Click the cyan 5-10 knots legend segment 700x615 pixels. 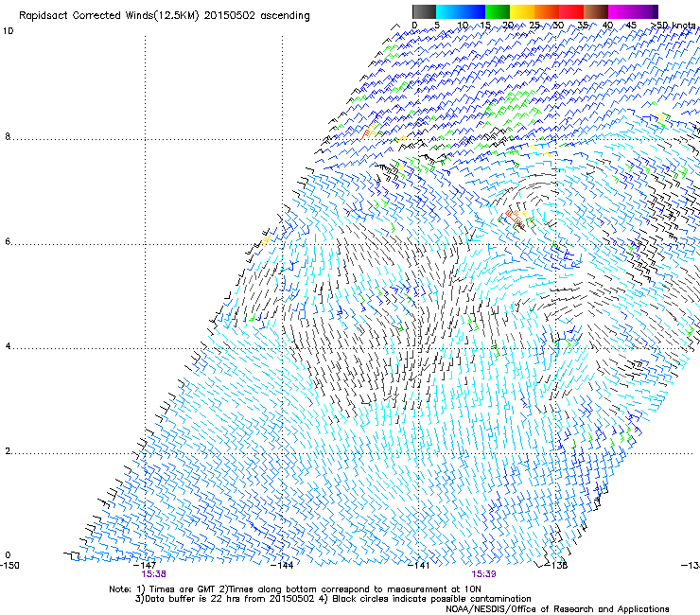point(448,11)
